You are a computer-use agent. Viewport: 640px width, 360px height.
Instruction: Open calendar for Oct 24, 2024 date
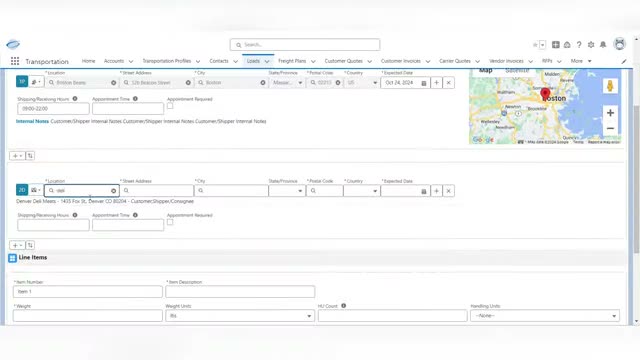pos(424,83)
